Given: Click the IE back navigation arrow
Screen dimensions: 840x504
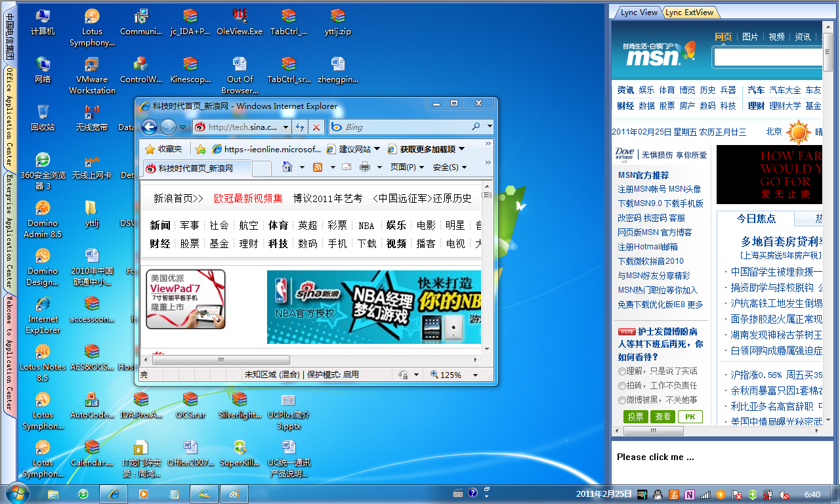Looking at the screenshot, I should click(149, 127).
